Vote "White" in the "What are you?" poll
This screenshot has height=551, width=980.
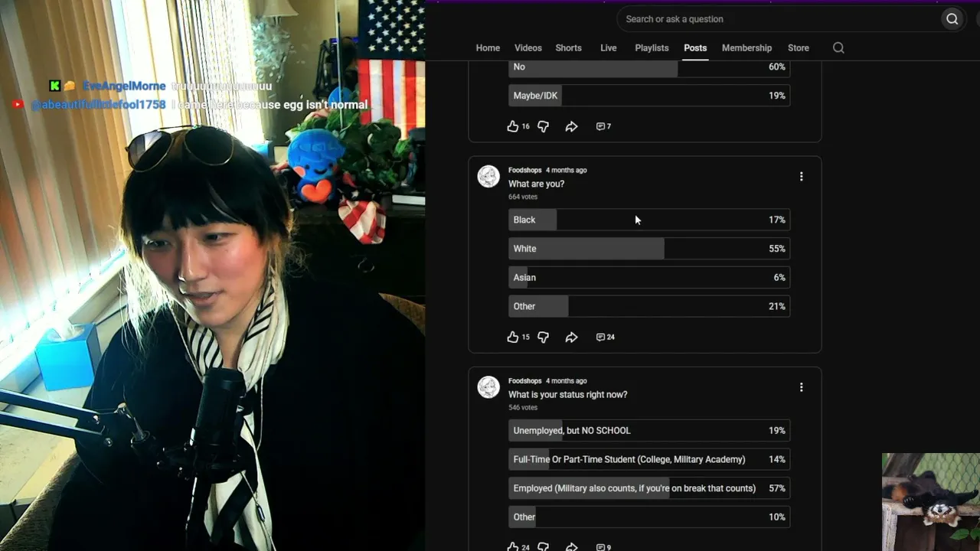(x=649, y=249)
